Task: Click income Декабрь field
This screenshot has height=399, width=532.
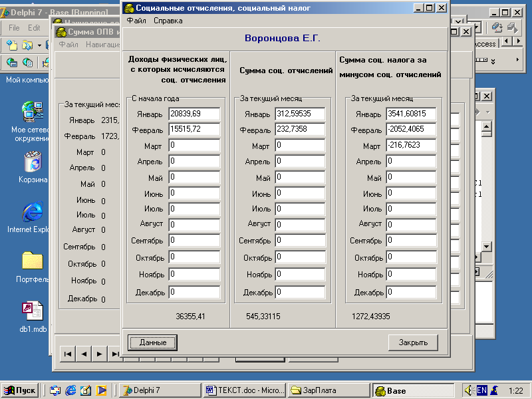Action: coord(194,292)
